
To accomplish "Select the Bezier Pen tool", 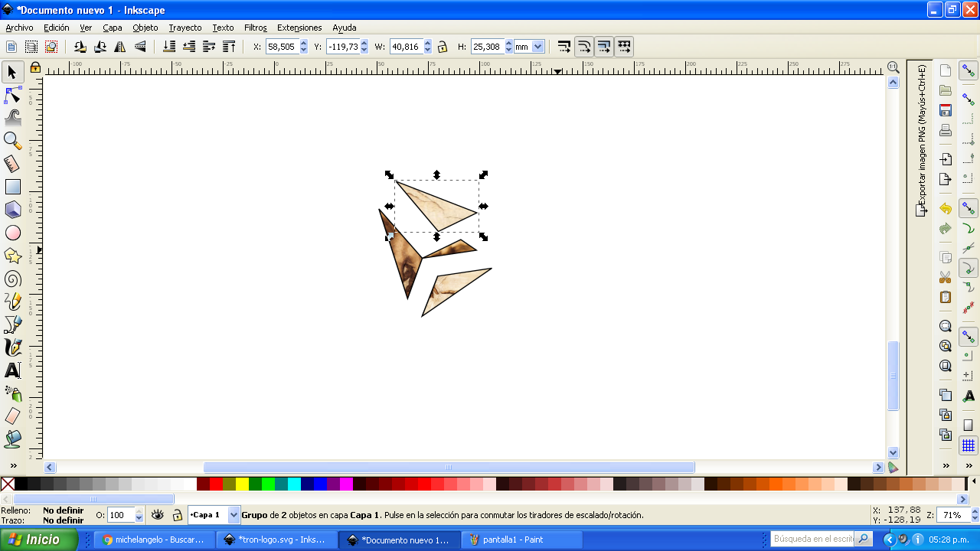I will click(12, 324).
